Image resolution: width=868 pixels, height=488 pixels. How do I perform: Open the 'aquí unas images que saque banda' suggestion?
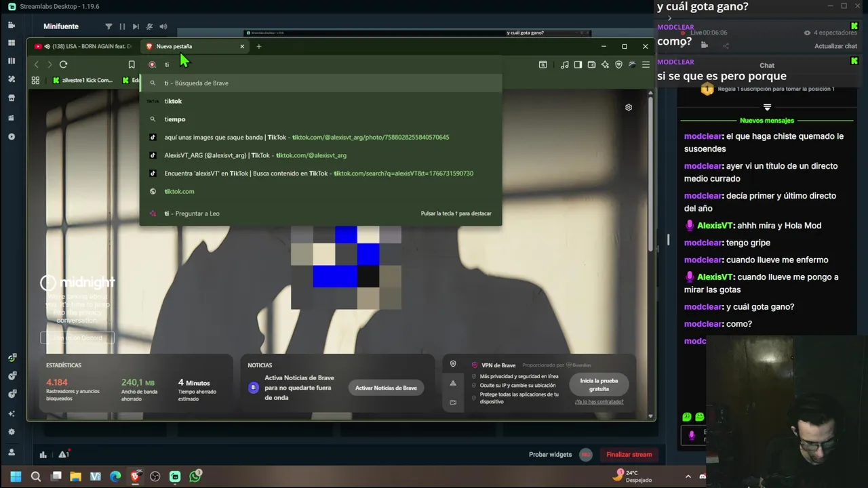pyautogui.click(x=321, y=137)
